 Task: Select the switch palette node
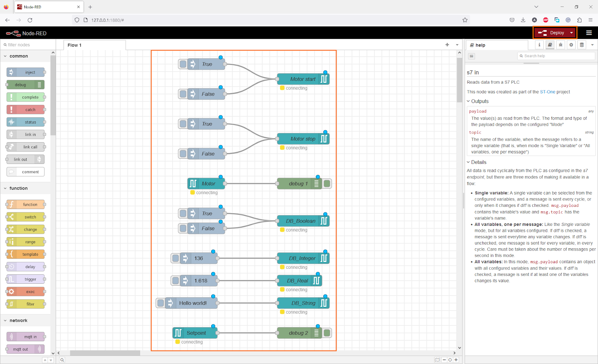tap(25, 217)
